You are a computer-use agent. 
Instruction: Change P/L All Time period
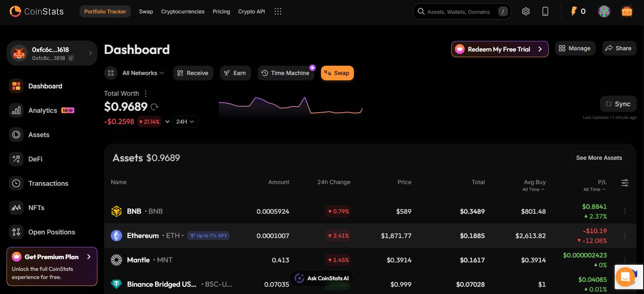(x=594, y=189)
